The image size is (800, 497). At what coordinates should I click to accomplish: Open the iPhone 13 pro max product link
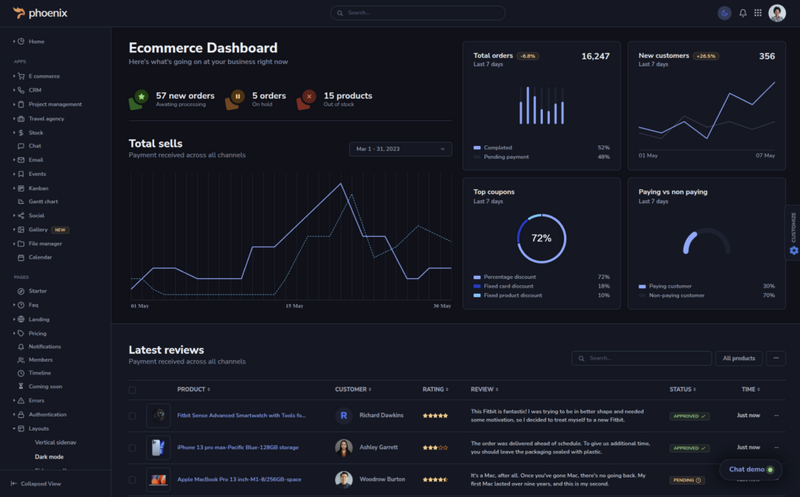pos(238,447)
